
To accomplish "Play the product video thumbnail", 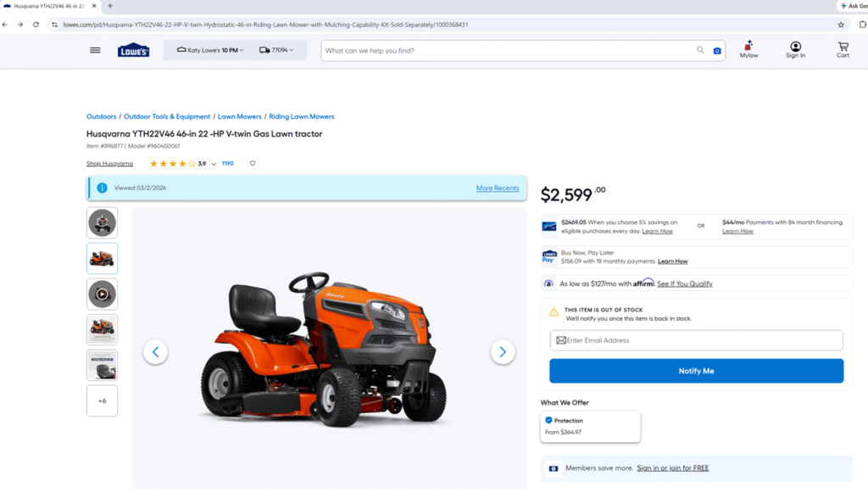I will pos(103,294).
